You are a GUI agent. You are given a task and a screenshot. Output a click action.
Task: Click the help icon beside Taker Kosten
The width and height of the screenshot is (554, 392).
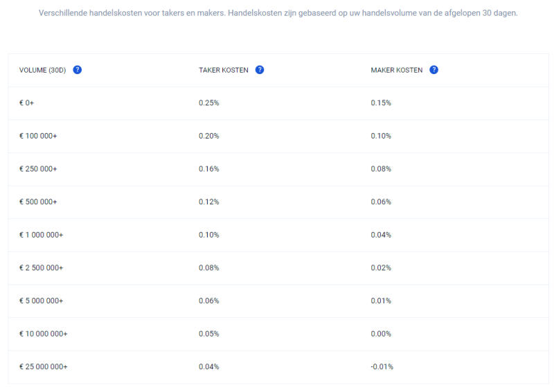(x=260, y=70)
